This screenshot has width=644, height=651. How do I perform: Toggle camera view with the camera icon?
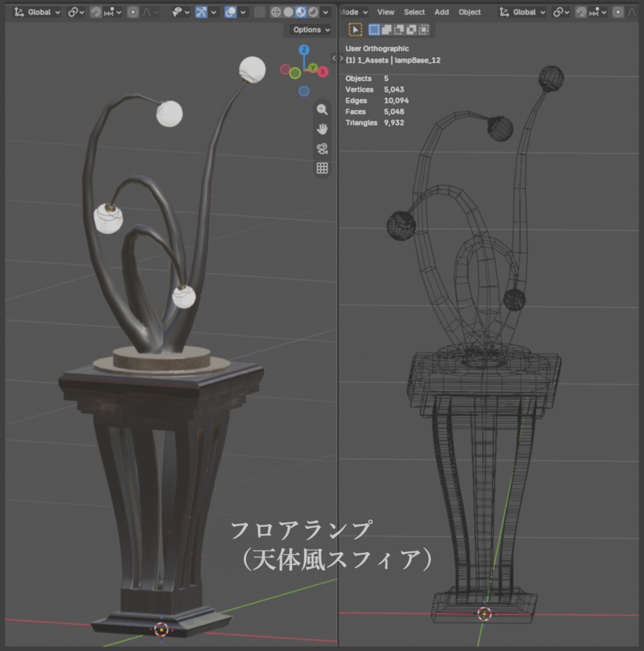[322, 148]
